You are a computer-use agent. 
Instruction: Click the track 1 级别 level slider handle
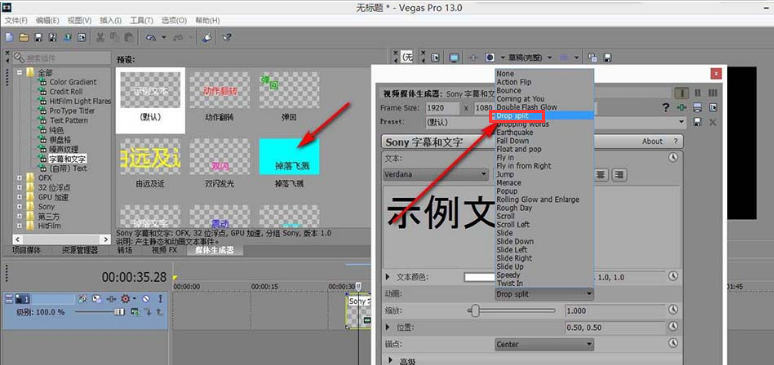[119, 312]
